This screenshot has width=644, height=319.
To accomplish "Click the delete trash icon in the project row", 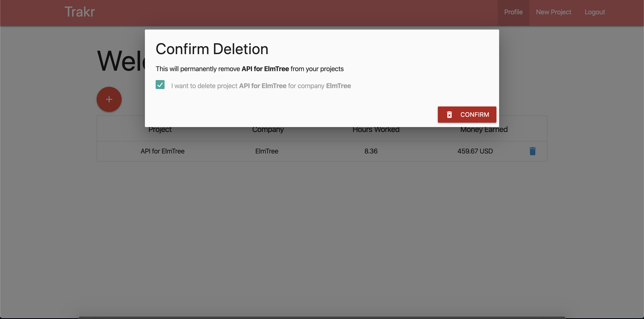I will pyautogui.click(x=533, y=151).
